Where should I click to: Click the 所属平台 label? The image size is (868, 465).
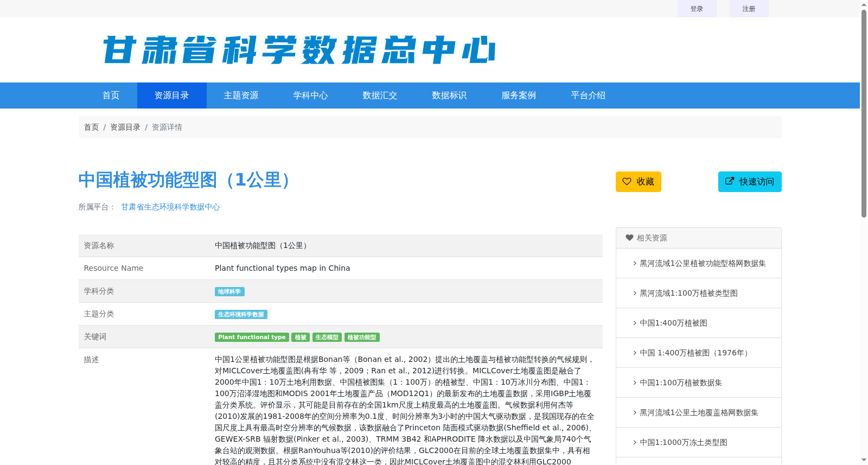point(97,207)
